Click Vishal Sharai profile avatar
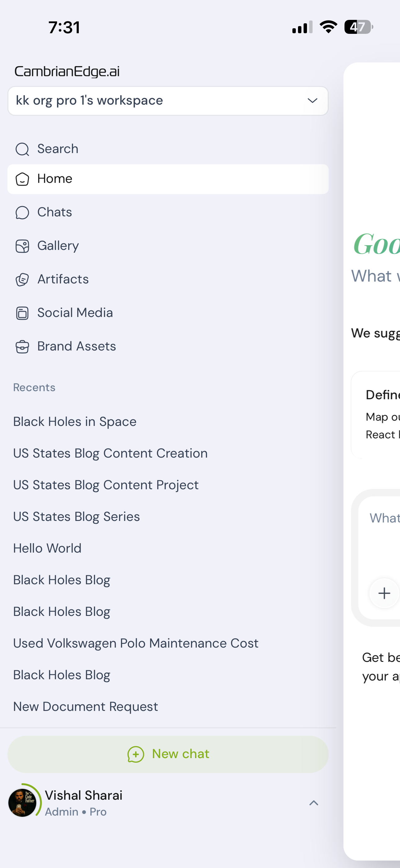Screen dimensions: 400x868 [23, 803]
